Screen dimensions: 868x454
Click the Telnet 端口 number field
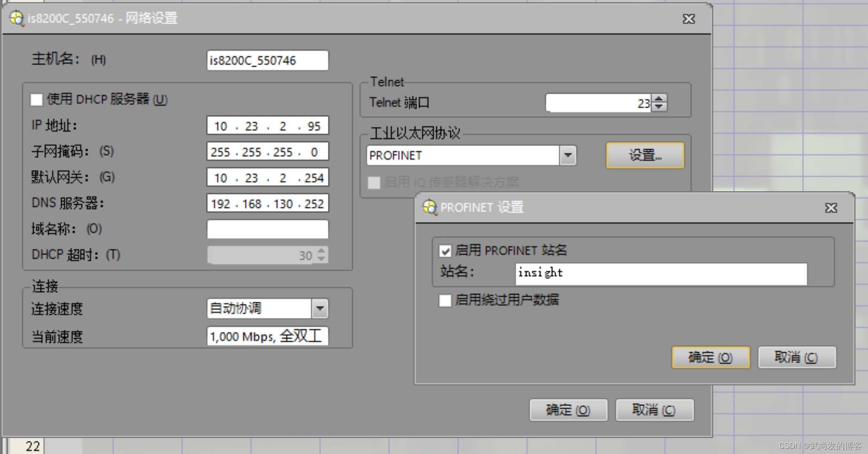click(599, 103)
